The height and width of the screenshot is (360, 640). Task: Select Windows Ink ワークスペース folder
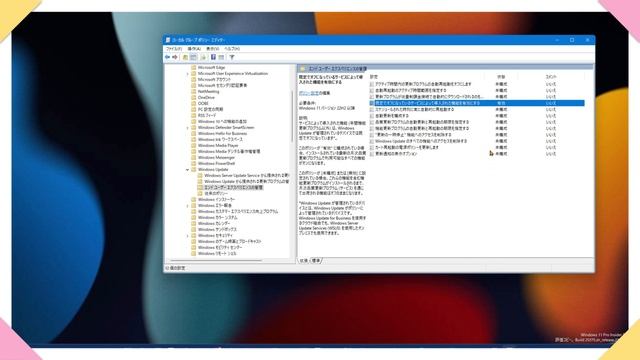(220, 140)
